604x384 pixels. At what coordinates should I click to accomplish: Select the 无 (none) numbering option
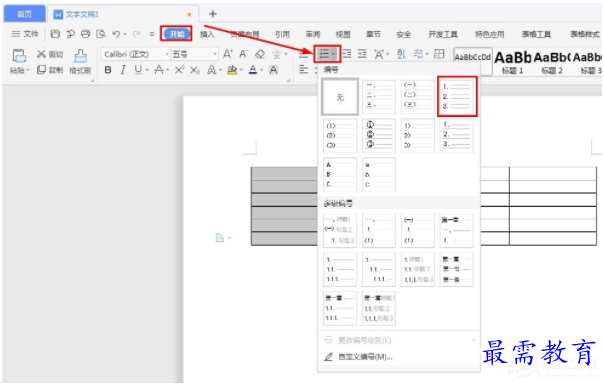point(340,97)
